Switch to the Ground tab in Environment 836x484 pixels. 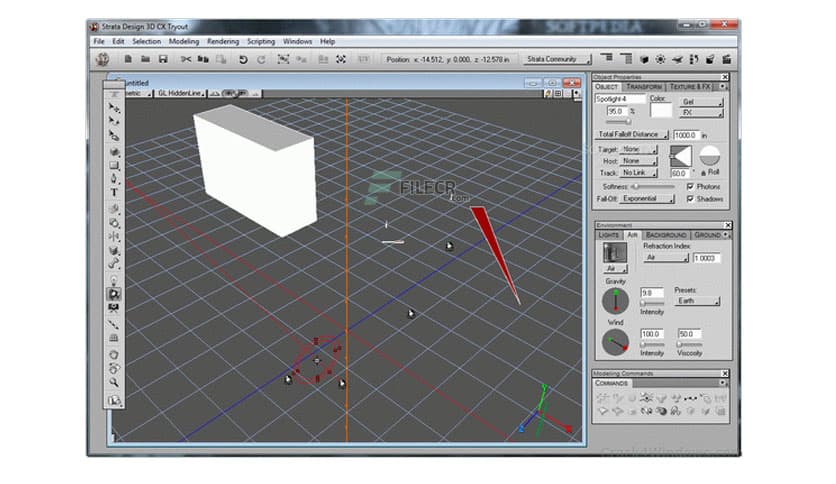[x=708, y=235]
